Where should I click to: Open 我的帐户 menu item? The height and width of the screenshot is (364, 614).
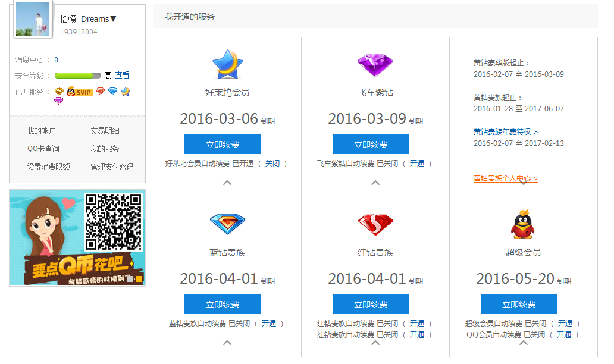point(42,131)
